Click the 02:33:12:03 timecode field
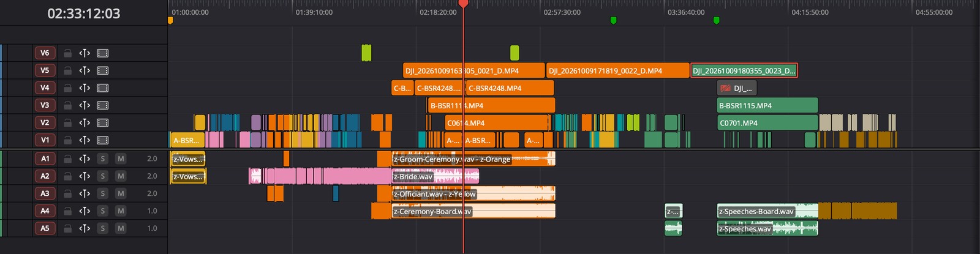The image size is (980, 254). [84, 13]
